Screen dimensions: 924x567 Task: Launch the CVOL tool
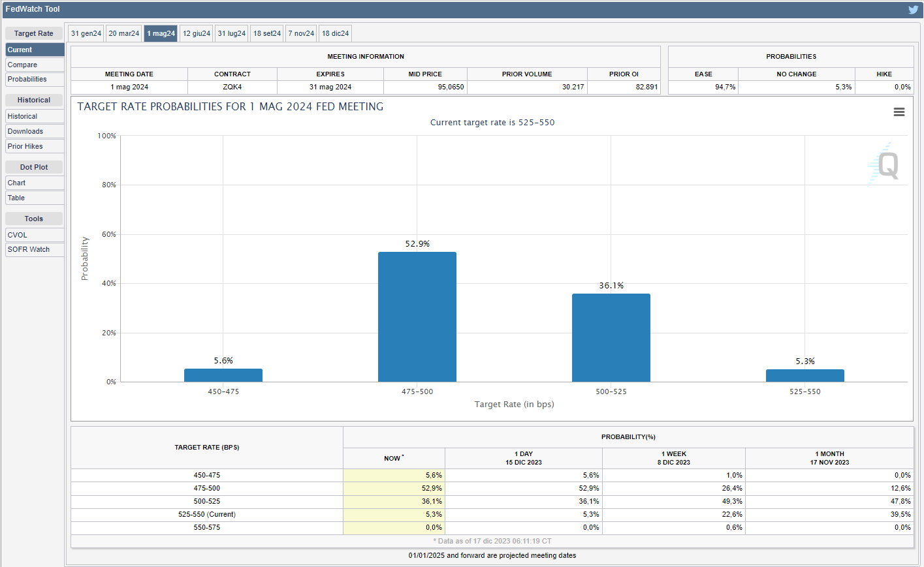[x=35, y=235]
